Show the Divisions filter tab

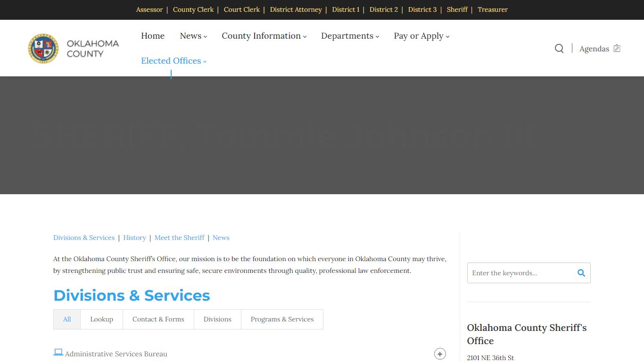tap(217, 319)
